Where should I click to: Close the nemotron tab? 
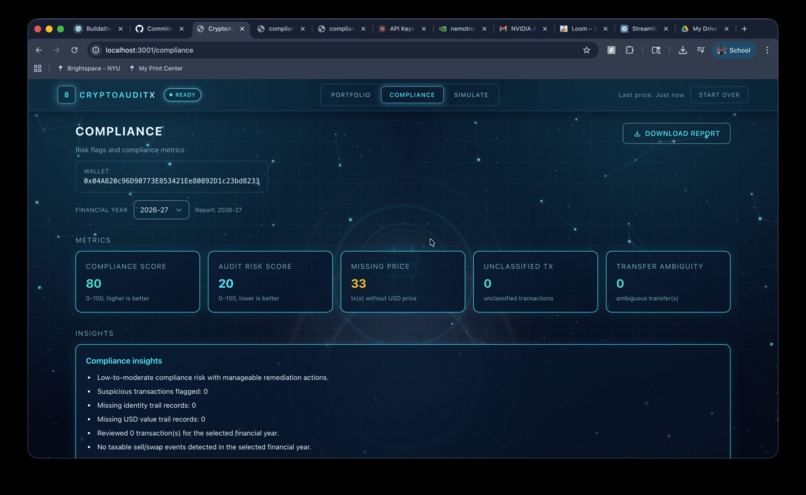tap(484, 29)
